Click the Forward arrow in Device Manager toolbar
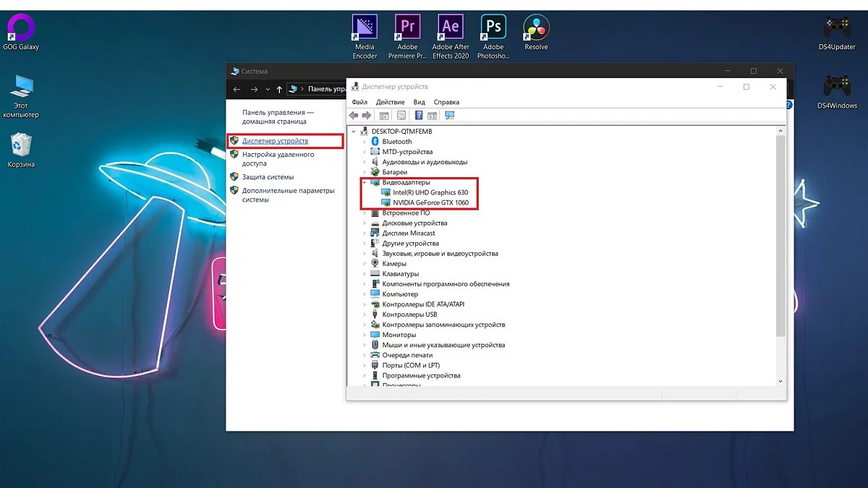This screenshot has height=488, width=868. [367, 116]
